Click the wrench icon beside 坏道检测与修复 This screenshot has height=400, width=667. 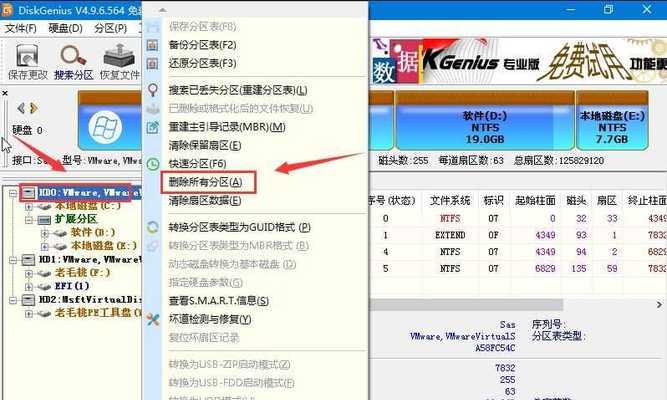click(153, 319)
